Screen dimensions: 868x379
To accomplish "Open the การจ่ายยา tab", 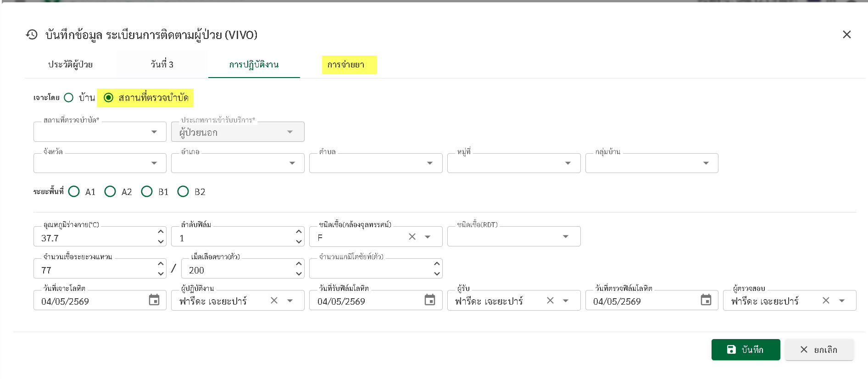I will tap(346, 64).
